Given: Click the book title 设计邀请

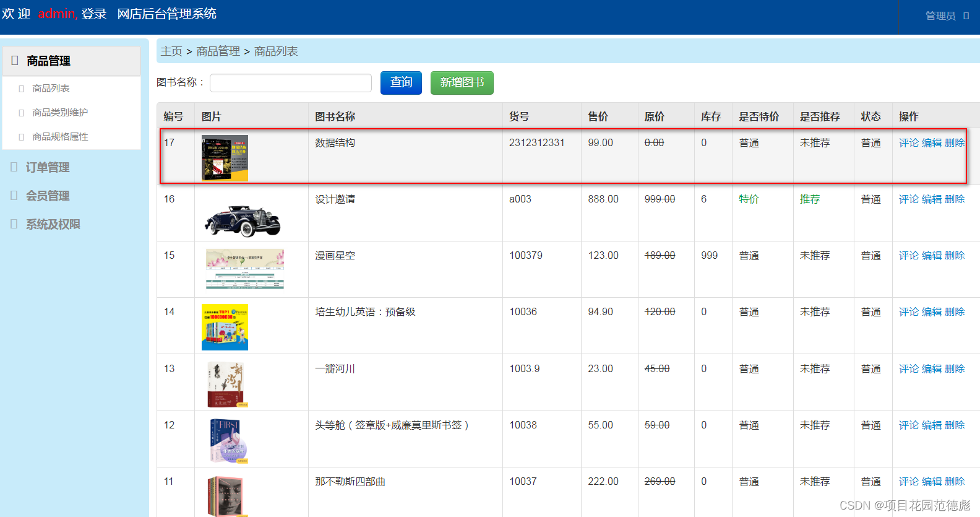Looking at the screenshot, I should click(335, 199).
